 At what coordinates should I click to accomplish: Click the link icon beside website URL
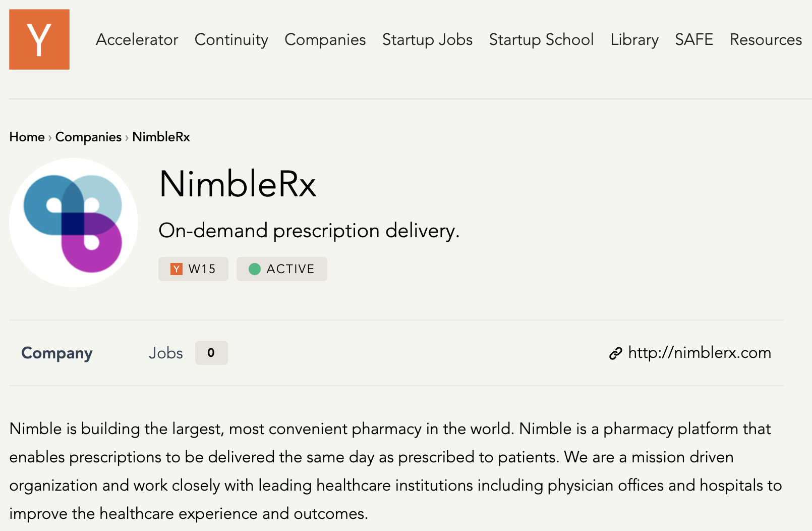point(615,353)
